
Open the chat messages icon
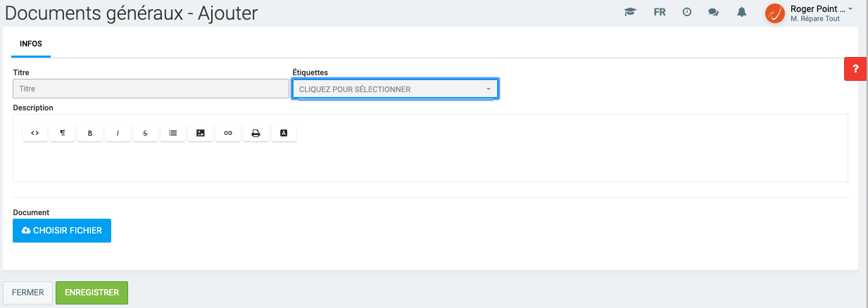click(713, 13)
